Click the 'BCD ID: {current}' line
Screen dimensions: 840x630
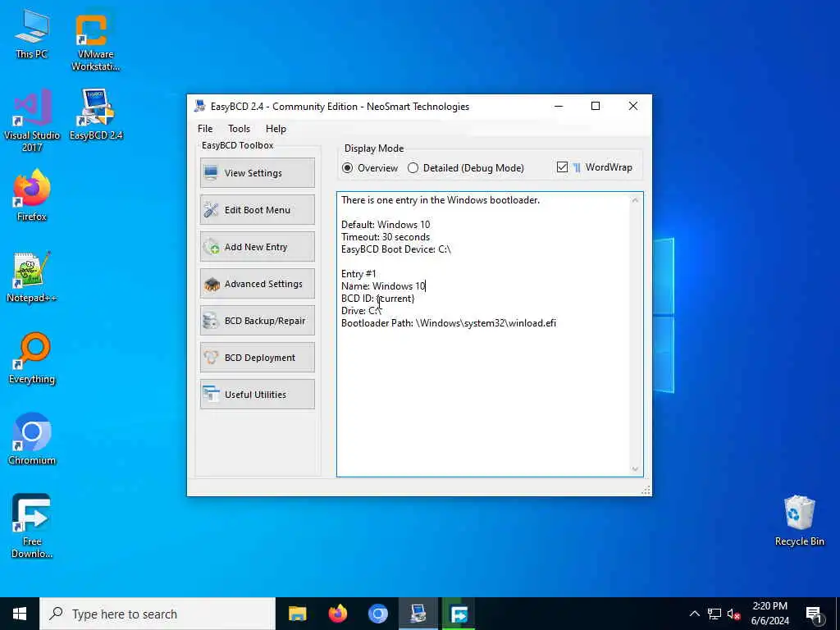pyautogui.click(x=377, y=299)
